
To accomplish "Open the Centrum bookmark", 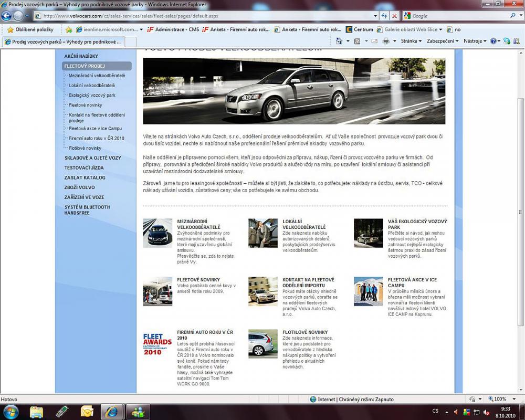I will pyautogui.click(x=360, y=29).
